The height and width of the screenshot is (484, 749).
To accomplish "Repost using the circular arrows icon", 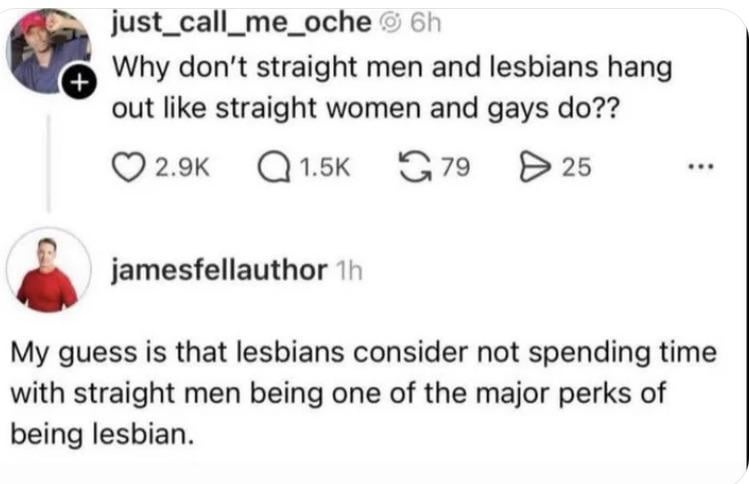I will 414,168.
